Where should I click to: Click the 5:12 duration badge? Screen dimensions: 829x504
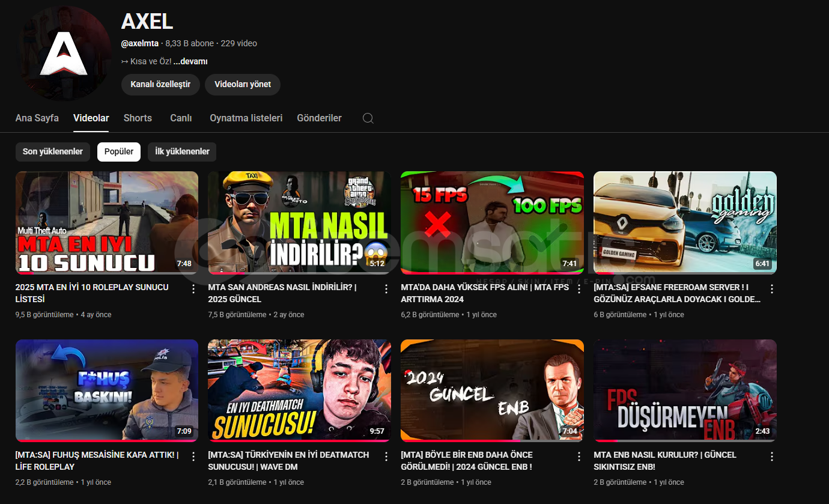coord(377,264)
